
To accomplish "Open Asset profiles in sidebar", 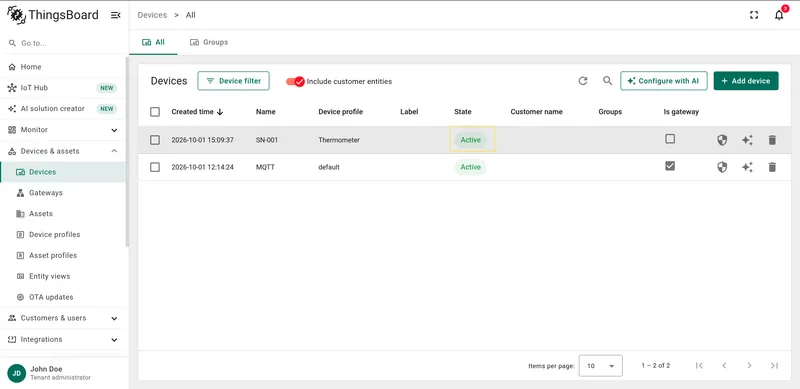I will point(63,255).
